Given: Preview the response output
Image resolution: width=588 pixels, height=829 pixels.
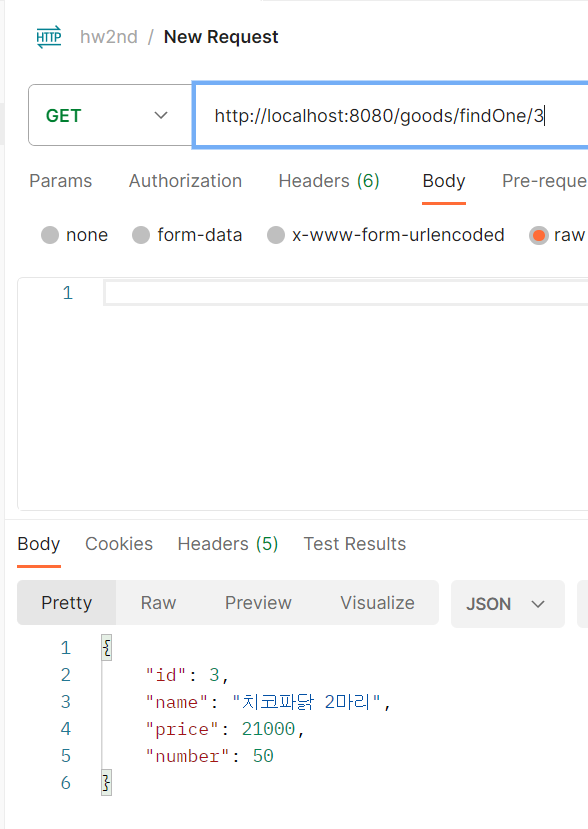Looking at the screenshot, I should (258, 603).
